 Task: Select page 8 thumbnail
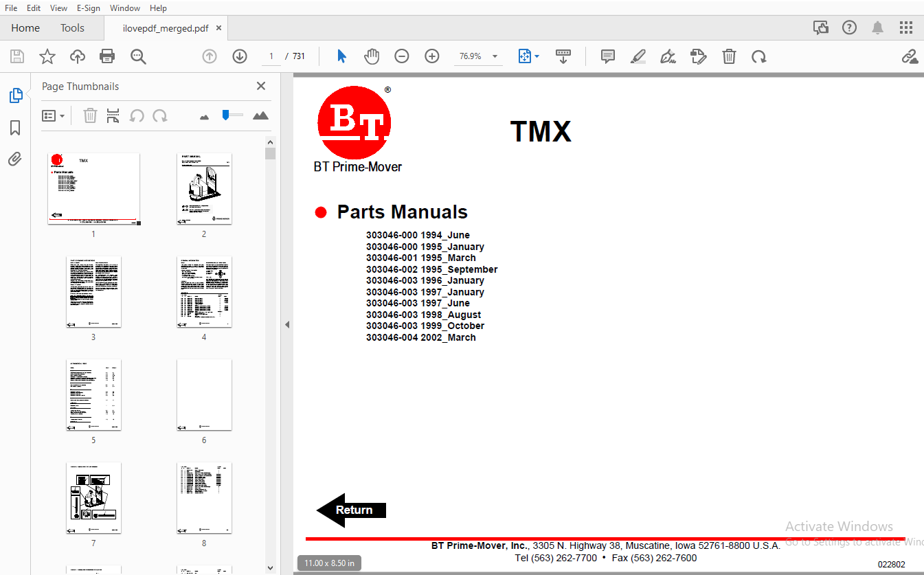point(204,498)
